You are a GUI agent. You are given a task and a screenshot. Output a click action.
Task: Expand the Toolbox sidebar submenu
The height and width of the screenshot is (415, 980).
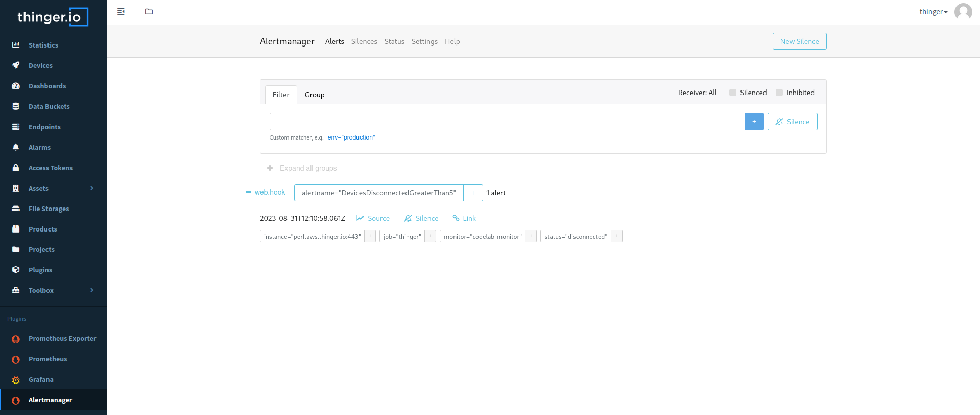tap(92, 290)
